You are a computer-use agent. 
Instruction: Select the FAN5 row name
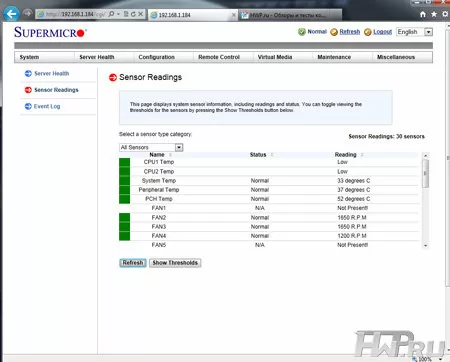(159, 245)
